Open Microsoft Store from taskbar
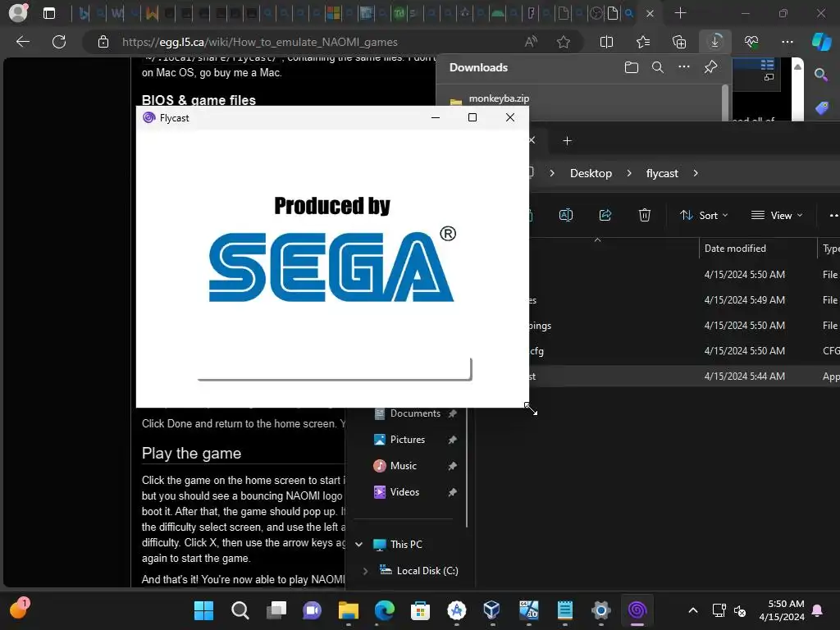This screenshot has height=630, width=840. click(x=421, y=610)
